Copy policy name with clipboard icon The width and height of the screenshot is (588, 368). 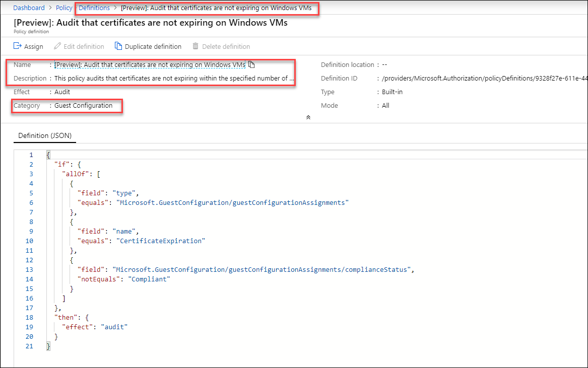click(x=251, y=64)
